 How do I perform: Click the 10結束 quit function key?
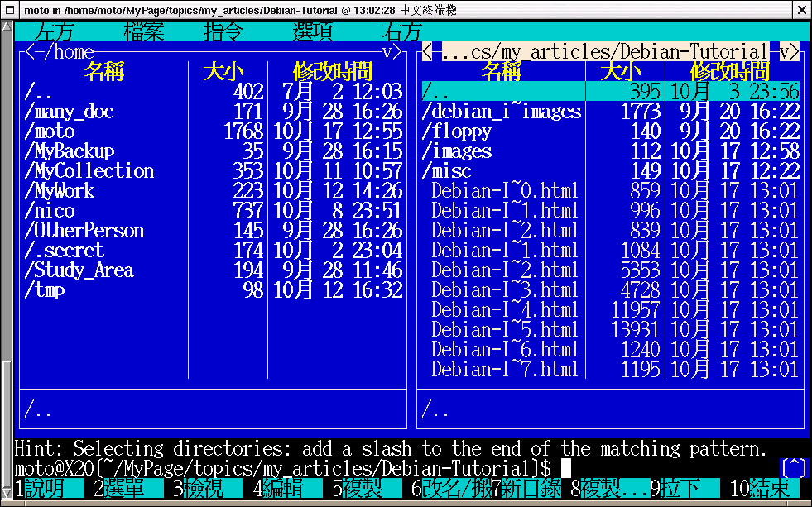tap(764, 488)
